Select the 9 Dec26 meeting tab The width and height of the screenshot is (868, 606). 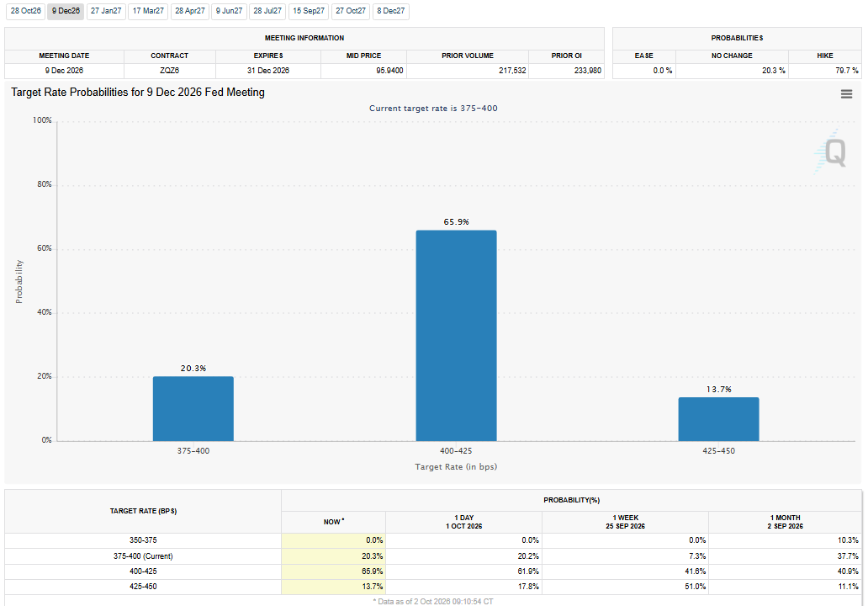tap(66, 11)
